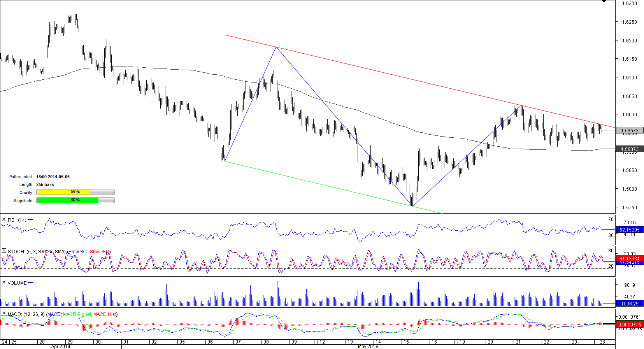Click the blue volume value tag 1006.29
644x349 pixels.
coord(629,303)
